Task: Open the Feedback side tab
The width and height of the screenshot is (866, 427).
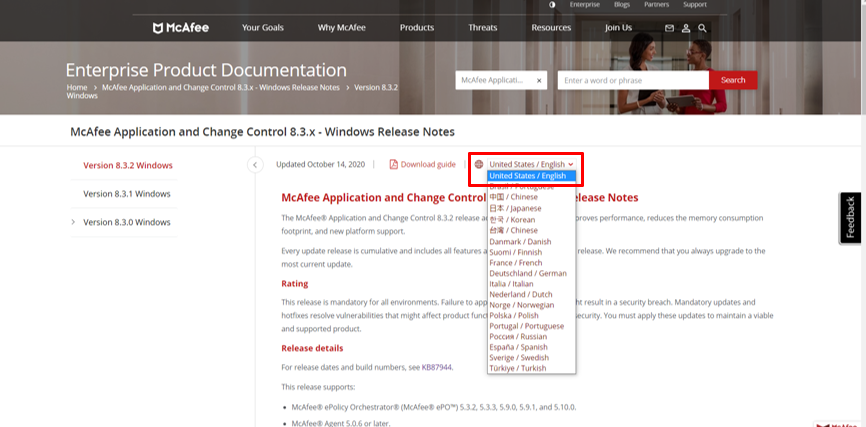Action: click(x=850, y=218)
